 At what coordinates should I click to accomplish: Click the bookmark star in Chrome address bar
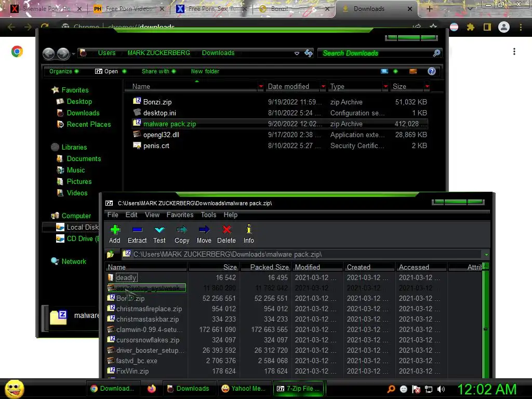point(433,26)
